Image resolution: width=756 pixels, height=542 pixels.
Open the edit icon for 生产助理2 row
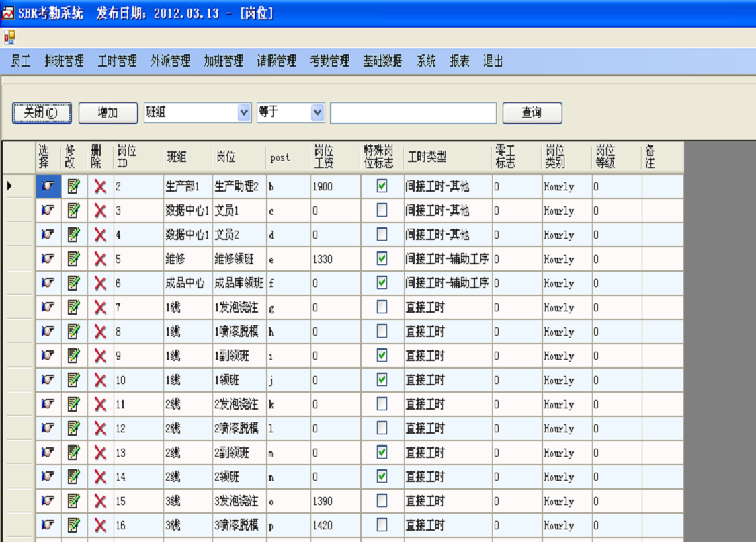pos(73,186)
